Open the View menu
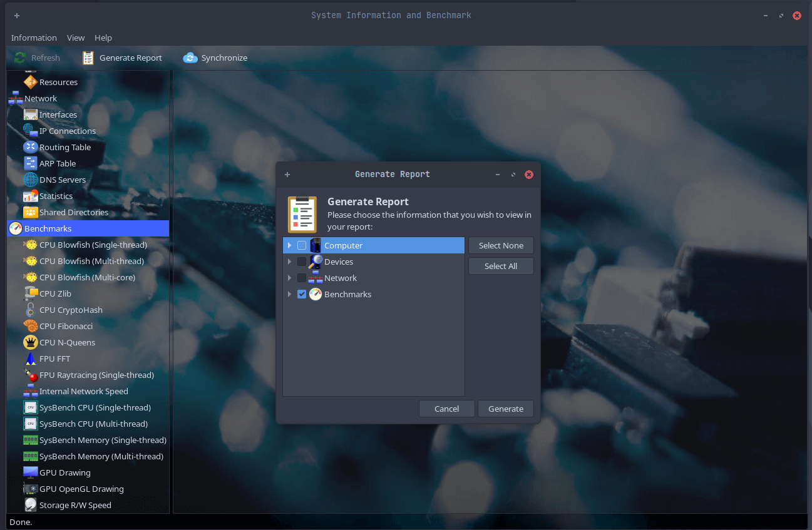 click(75, 38)
